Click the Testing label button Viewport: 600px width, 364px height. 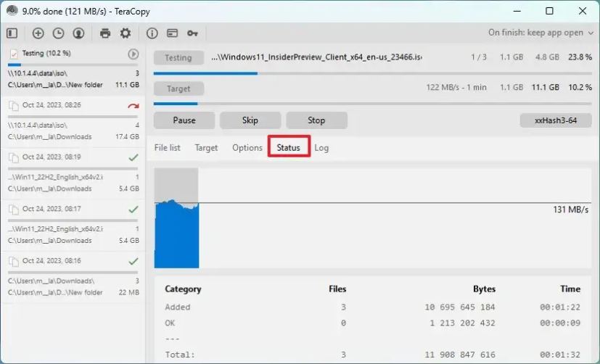coord(178,58)
